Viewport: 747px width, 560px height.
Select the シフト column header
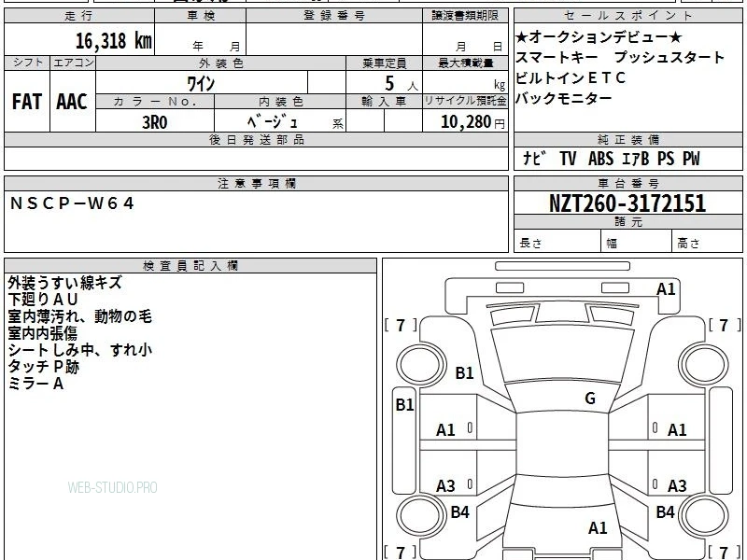(x=27, y=63)
